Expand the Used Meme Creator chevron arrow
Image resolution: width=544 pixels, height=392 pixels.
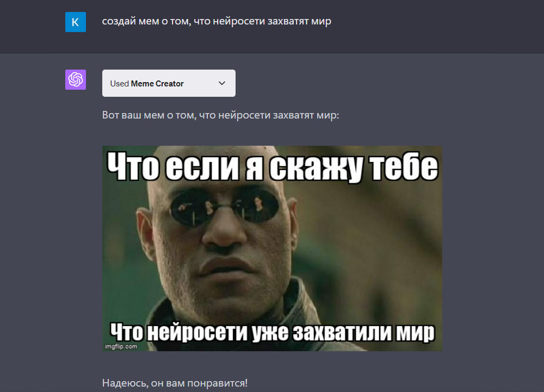click(x=222, y=83)
